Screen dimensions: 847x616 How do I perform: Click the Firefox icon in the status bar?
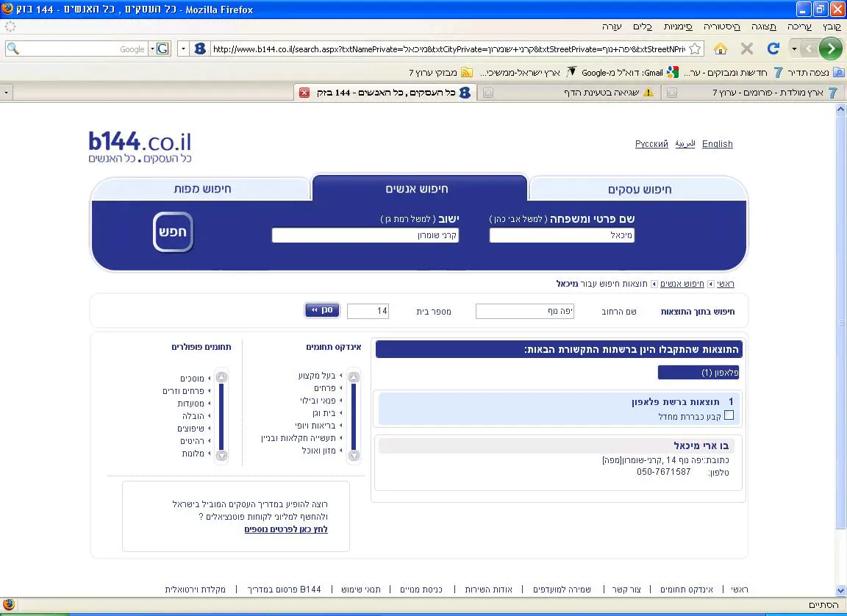pos(9,604)
